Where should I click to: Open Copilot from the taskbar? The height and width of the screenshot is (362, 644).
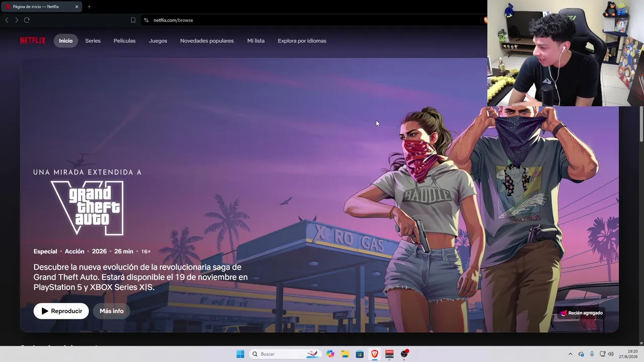pos(330,354)
